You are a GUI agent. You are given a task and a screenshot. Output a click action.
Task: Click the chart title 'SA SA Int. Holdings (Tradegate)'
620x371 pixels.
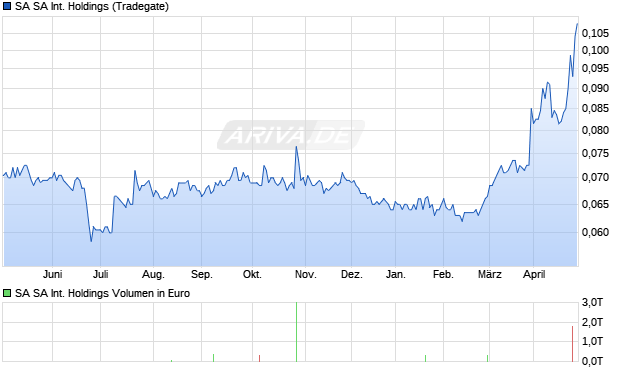92,7
